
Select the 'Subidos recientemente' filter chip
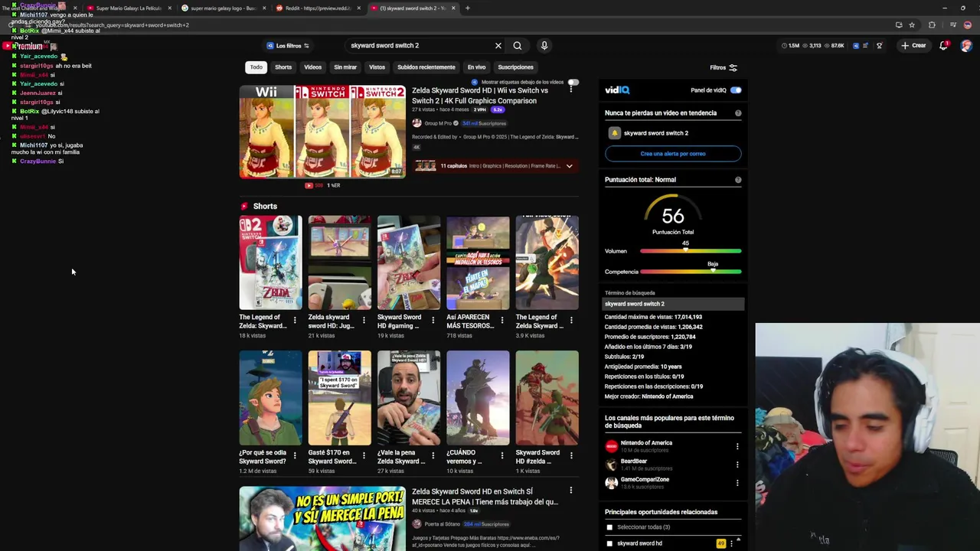[426, 67]
